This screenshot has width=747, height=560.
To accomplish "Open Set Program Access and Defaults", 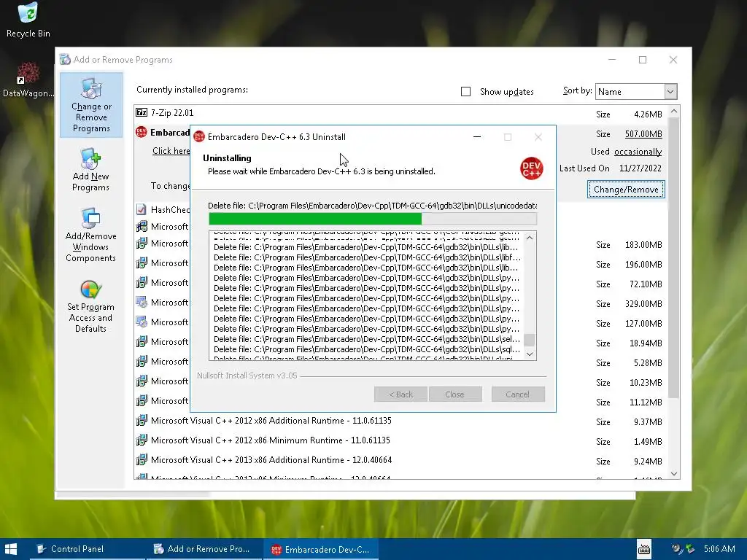I will point(90,306).
